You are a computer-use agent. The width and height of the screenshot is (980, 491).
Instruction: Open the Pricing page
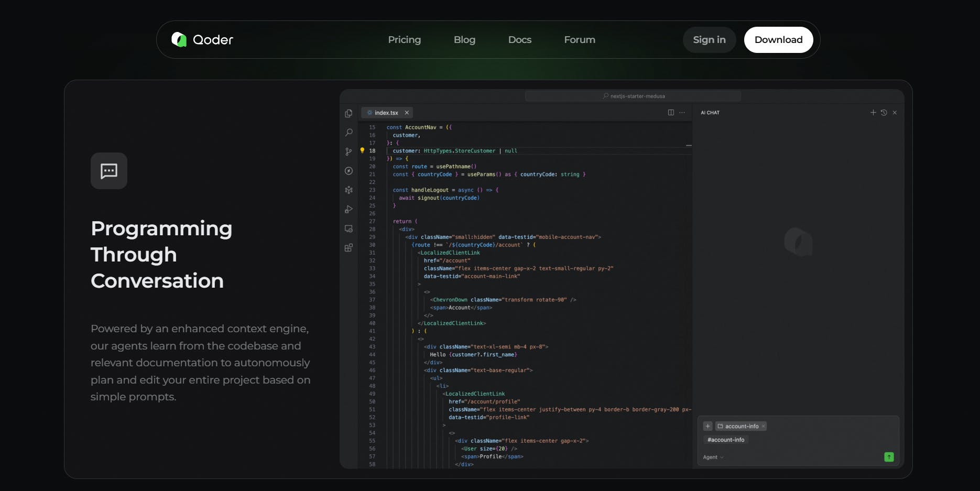click(x=404, y=40)
